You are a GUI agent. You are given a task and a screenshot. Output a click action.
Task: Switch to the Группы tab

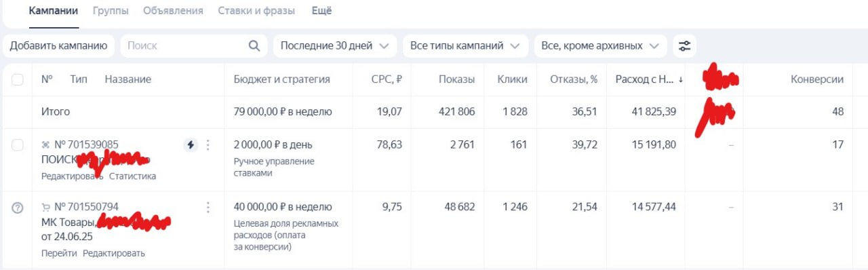click(110, 11)
